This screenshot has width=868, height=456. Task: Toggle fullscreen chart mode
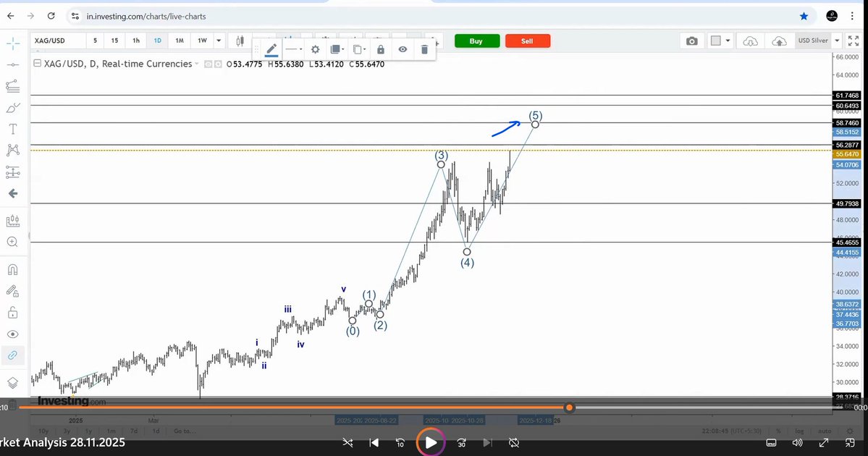[853, 41]
